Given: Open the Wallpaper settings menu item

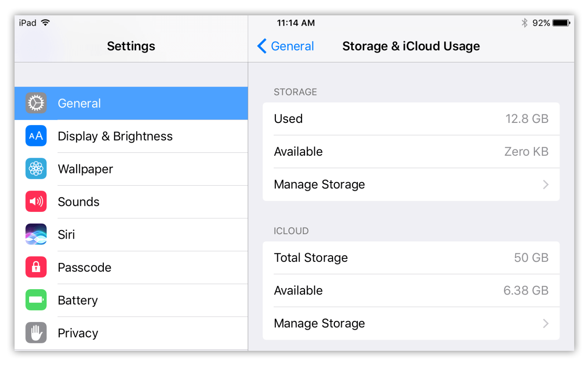Looking at the screenshot, I should 85,169.
